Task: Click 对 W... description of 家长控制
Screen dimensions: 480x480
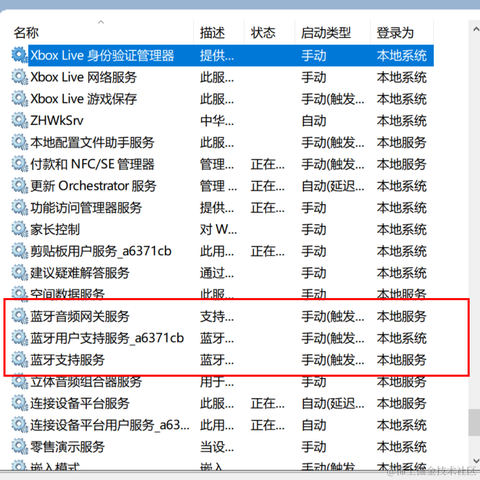Action: pyautogui.click(x=218, y=229)
